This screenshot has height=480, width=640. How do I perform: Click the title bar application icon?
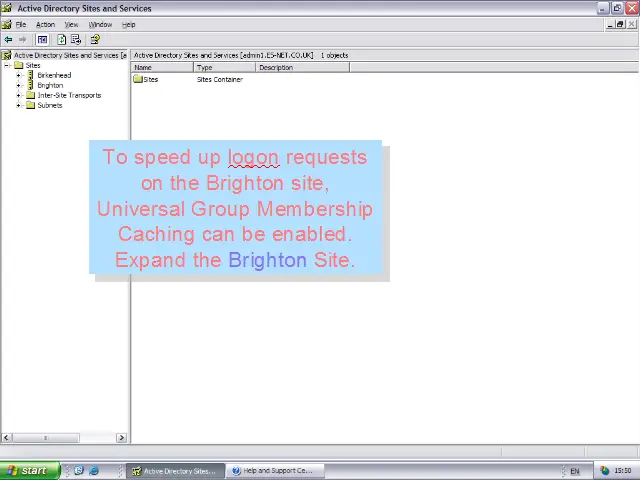(x=7, y=8)
